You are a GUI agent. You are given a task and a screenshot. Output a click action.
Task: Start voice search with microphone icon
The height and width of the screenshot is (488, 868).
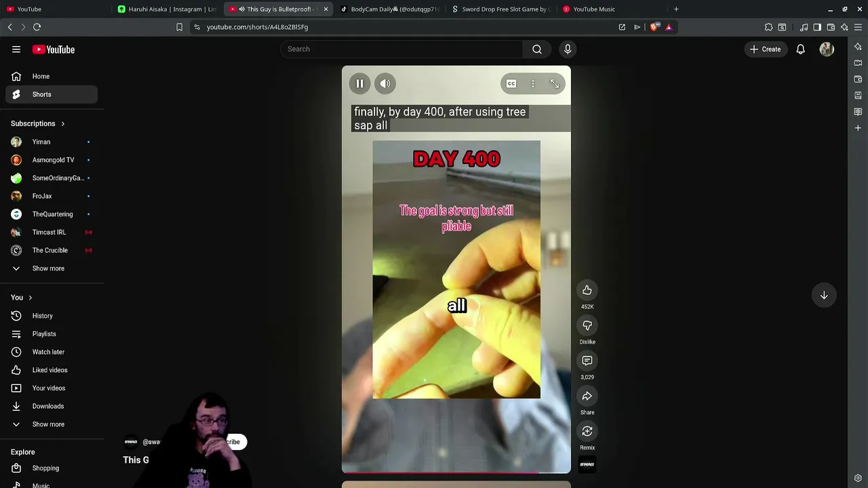coord(568,49)
